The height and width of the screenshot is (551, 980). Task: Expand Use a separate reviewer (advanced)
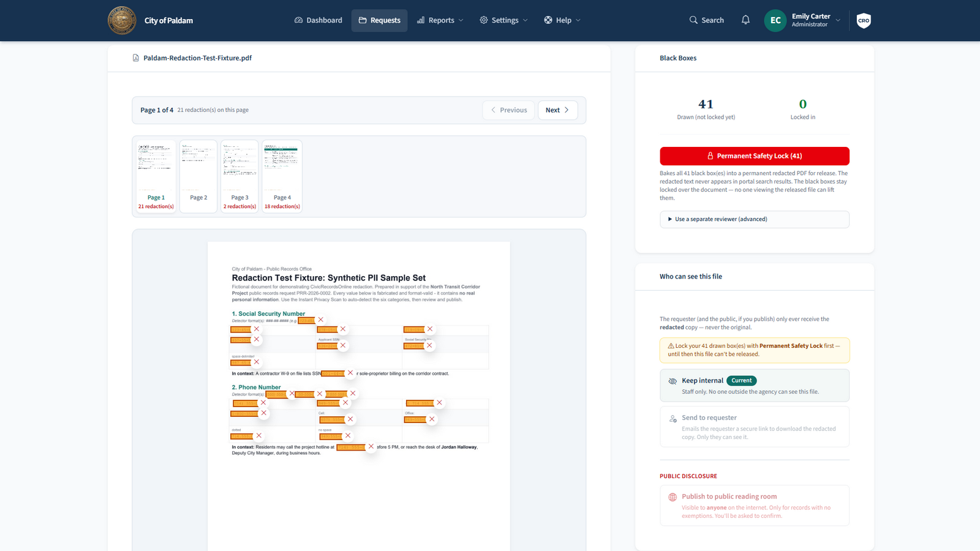[x=755, y=219]
